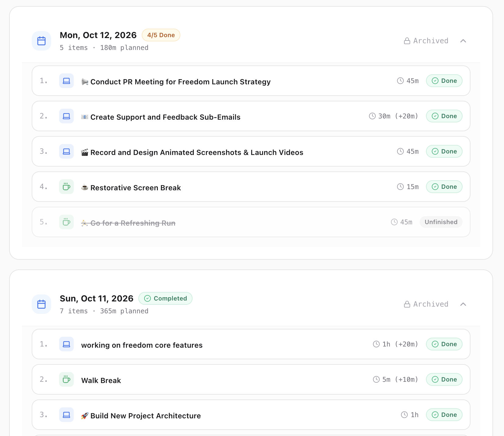Select the Walk Break title
504x436 pixels.
coord(101,381)
